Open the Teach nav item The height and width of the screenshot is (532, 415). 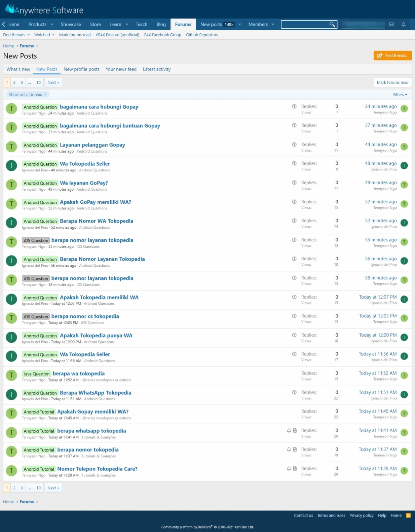pos(141,24)
